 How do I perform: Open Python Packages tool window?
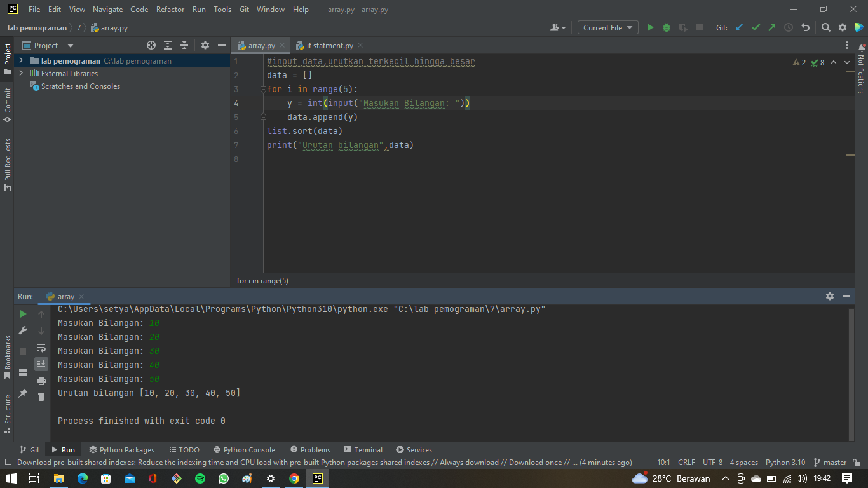click(121, 449)
